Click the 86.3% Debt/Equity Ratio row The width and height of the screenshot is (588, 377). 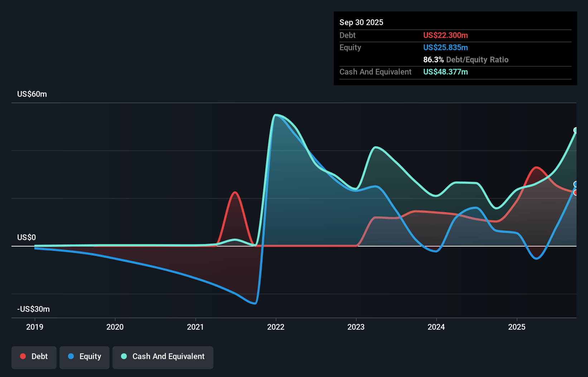point(466,59)
